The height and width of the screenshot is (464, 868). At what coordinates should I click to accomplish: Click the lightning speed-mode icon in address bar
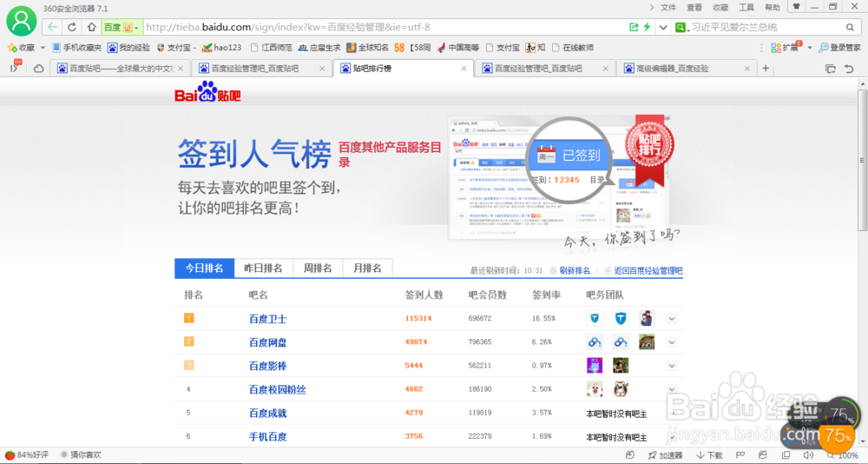coord(647,27)
